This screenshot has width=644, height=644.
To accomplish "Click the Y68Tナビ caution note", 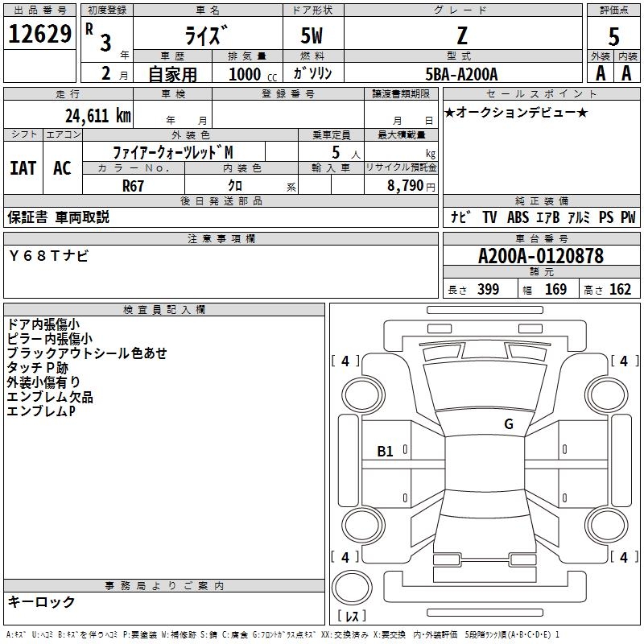I will point(49,256).
